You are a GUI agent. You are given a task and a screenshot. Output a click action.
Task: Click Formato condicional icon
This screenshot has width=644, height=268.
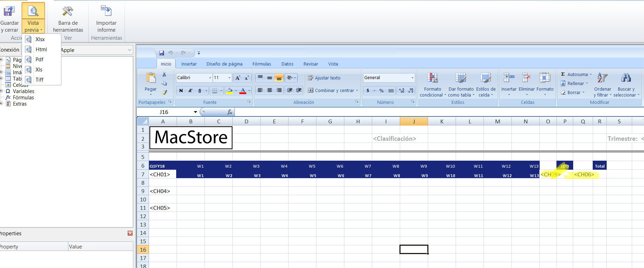click(433, 78)
